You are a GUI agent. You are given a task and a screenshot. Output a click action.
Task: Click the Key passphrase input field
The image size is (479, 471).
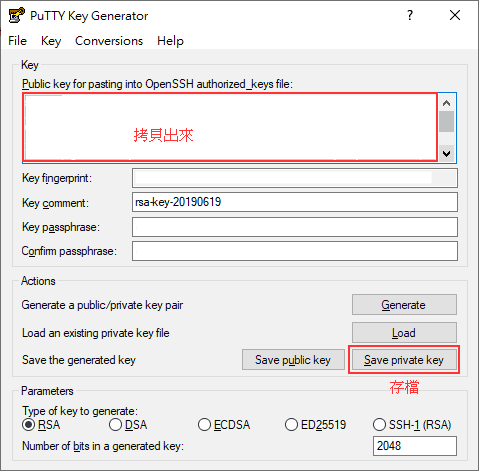(x=295, y=227)
